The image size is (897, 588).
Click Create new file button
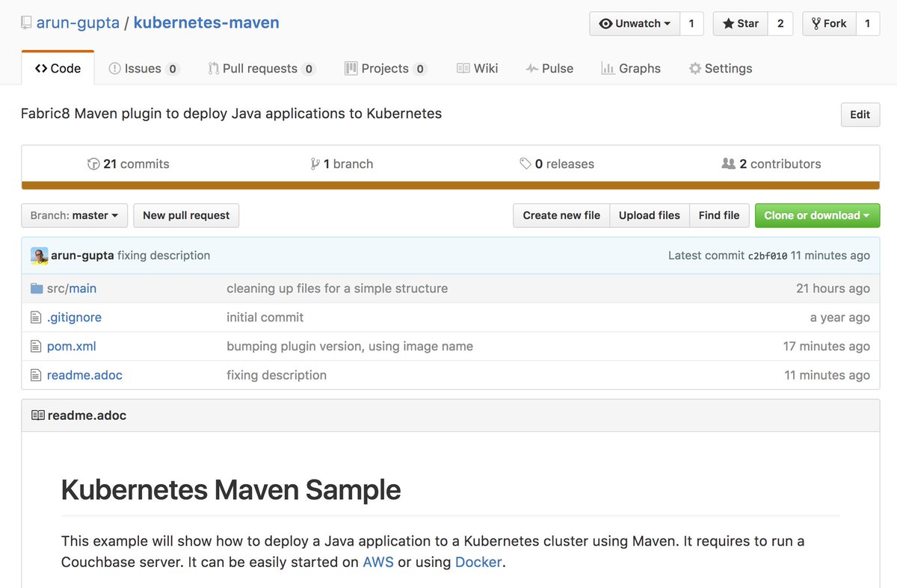pos(561,215)
